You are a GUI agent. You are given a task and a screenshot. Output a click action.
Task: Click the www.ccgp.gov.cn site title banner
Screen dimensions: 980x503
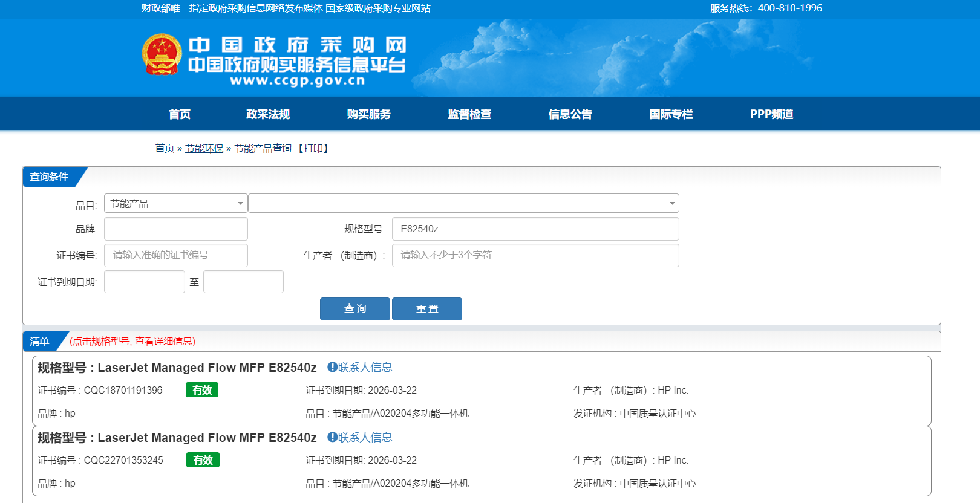point(296,62)
